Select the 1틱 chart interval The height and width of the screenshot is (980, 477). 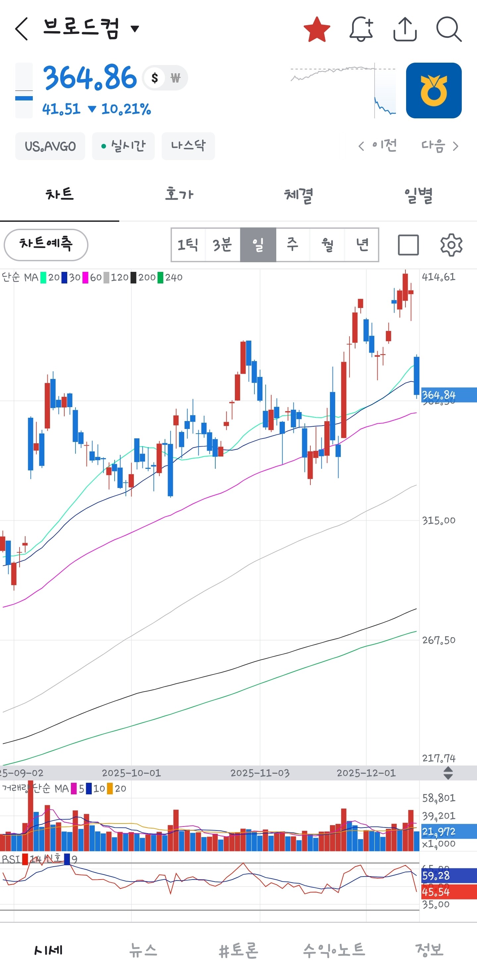click(x=188, y=245)
